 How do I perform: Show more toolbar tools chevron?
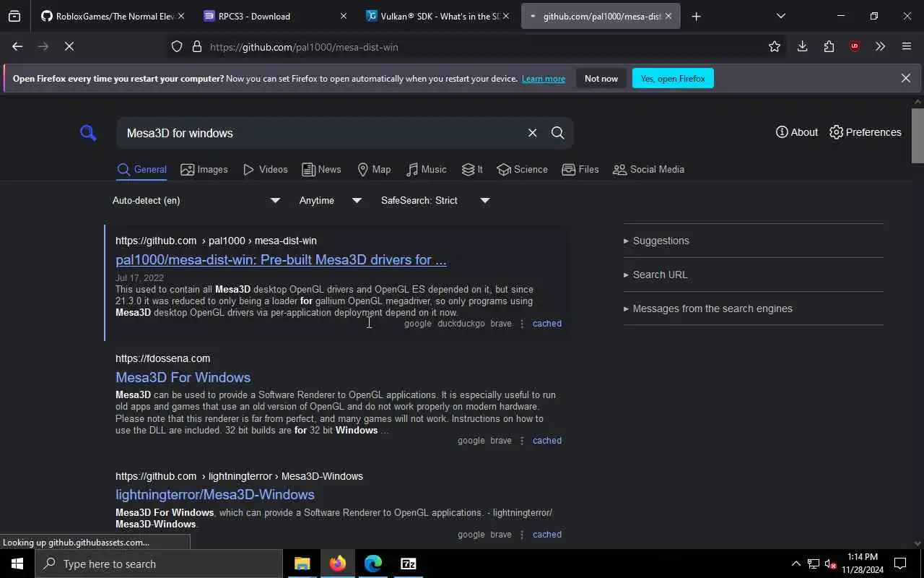point(880,46)
